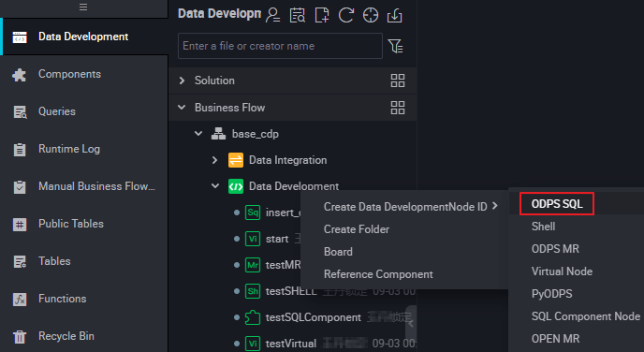The height and width of the screenshot is (352, 644).
Task: Click the component icon of testSQLComponent
Action: [253, 317]
